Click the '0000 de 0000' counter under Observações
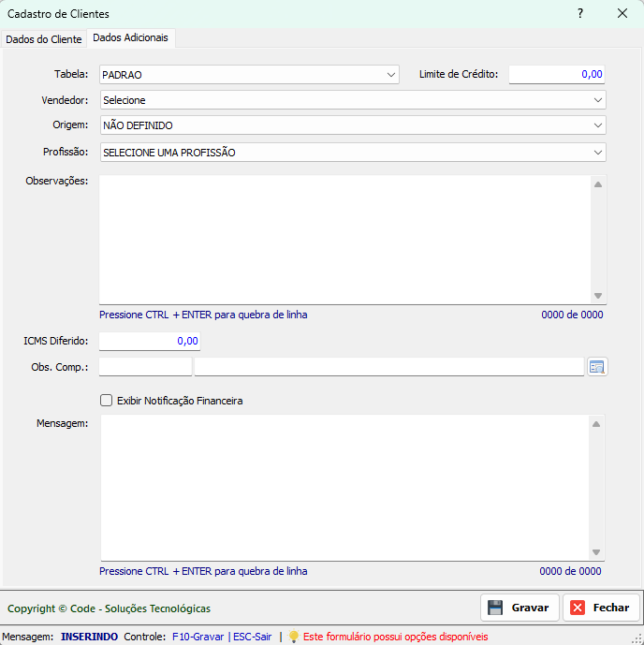Image resolution: width=644 pixels, height=645 pixels. coord(572,315)
